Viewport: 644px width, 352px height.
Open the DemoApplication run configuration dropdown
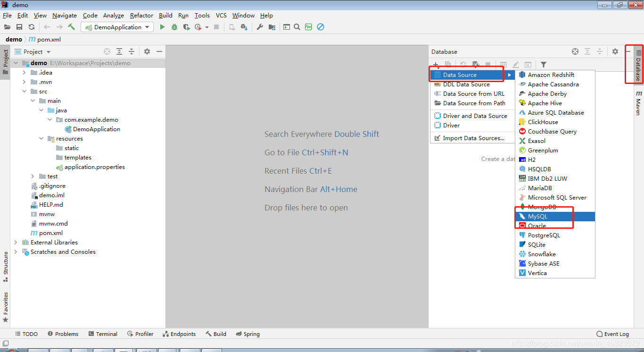pyautogui.click(x=117, y=27)
